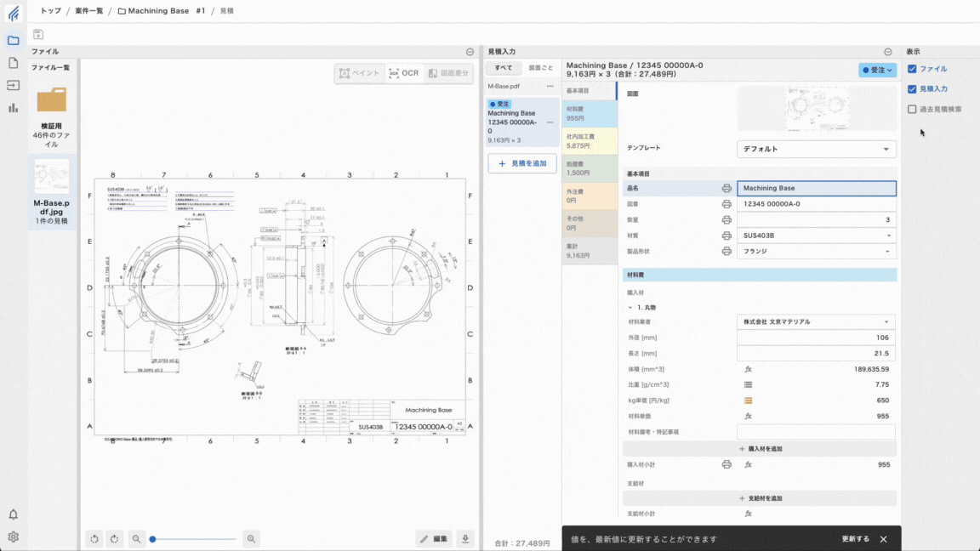This screenshot has width=980, height=551.
Task: Open notifications bell icon
Action: tap(13, 514)
